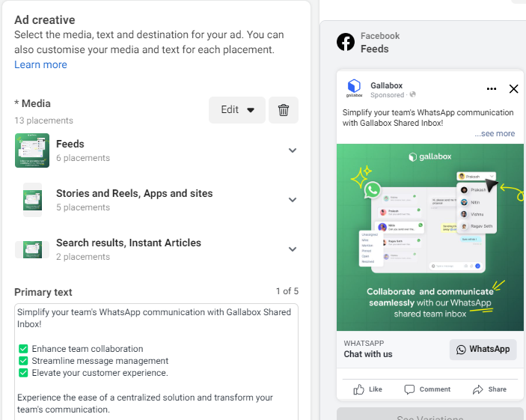Click the 'Streamline message management' line
The width and height of the screenshot is (526, 420).
100,361
